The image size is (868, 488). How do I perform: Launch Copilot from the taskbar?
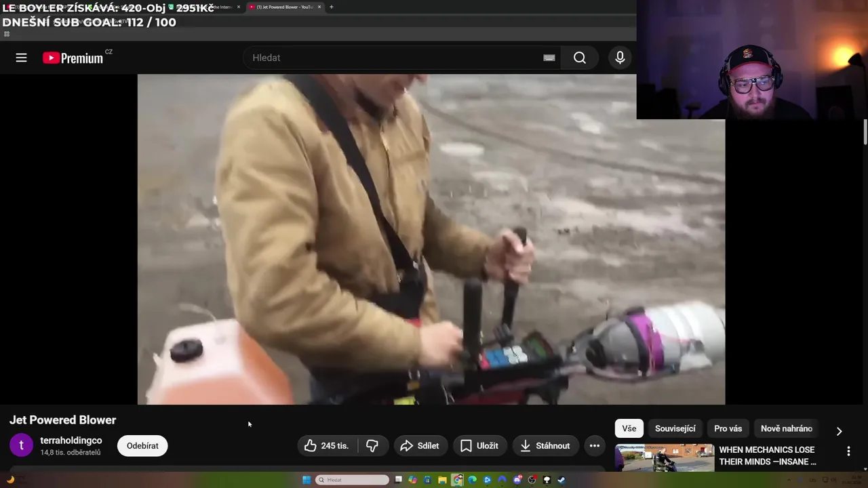tap(412, 480)
